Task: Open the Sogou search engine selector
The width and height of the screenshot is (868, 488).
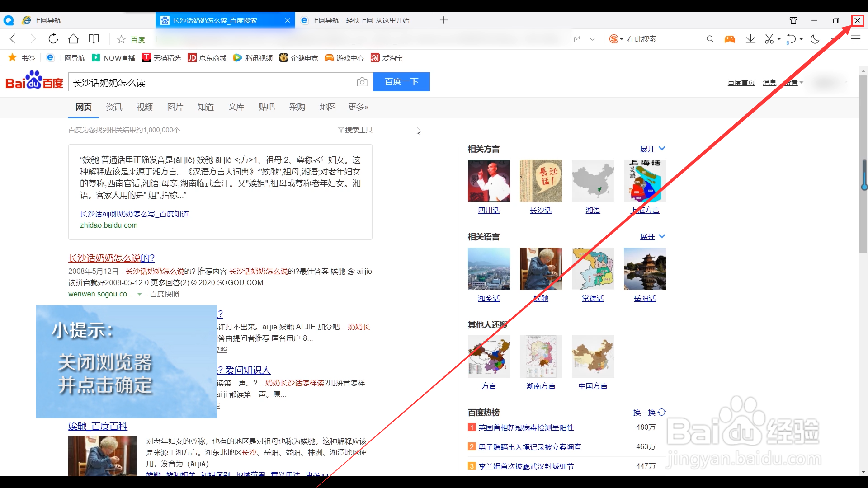Action: (616, 39)
